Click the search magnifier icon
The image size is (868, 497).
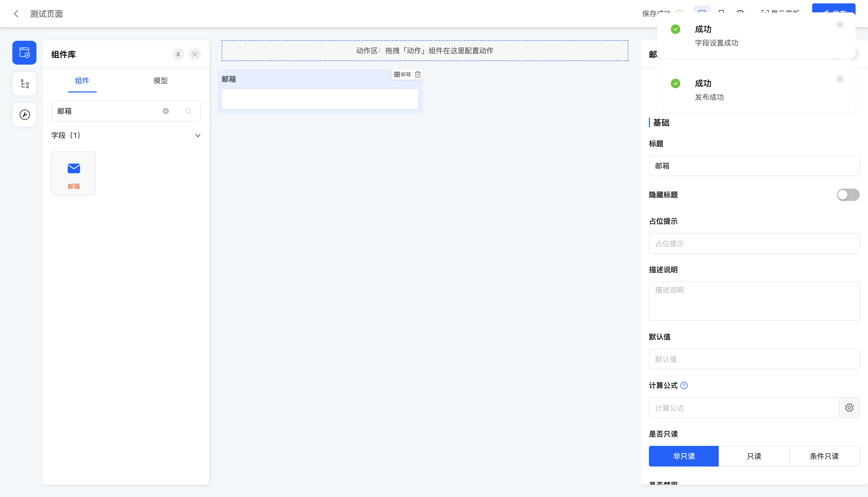click(x=188, y=111)
